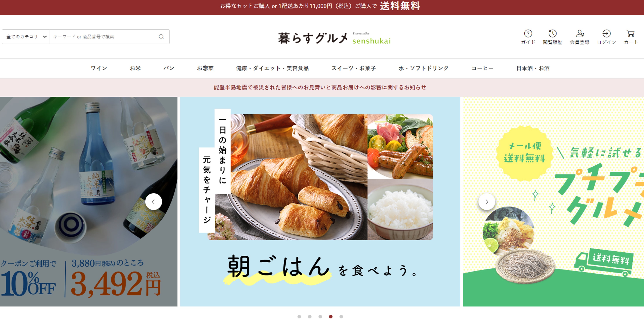Open the ワイン category menu
This screenshot has width=644, height=332.
coord(99,68)
